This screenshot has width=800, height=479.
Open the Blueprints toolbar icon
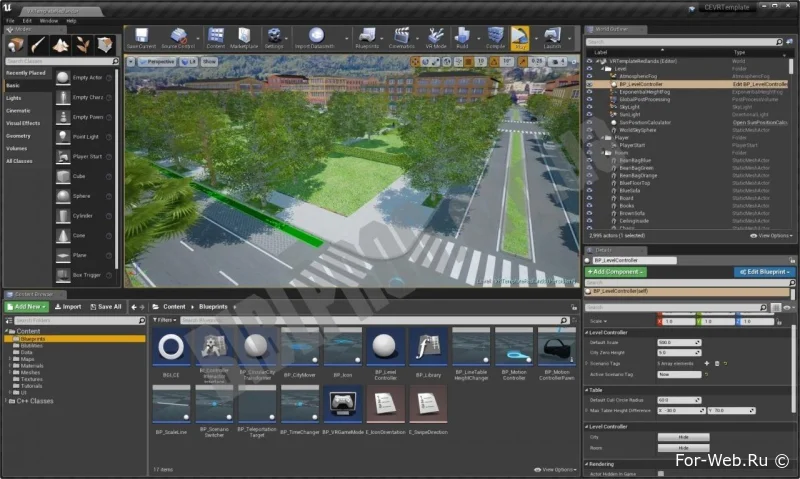(367, 36)
